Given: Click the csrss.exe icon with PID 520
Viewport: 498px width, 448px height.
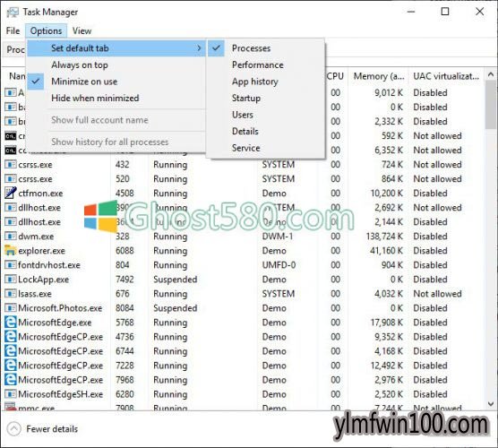Looking at the screenshot, I should click(11, 179).
